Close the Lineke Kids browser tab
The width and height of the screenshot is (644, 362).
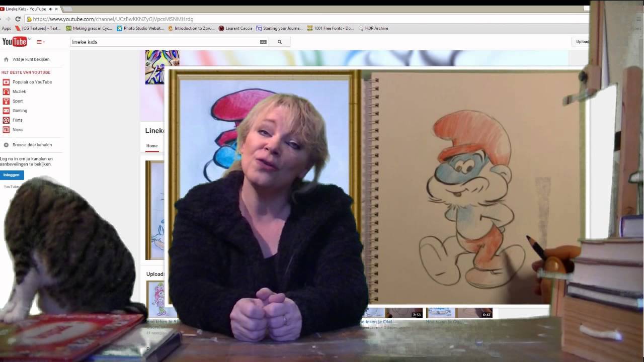tap(56, 9)
